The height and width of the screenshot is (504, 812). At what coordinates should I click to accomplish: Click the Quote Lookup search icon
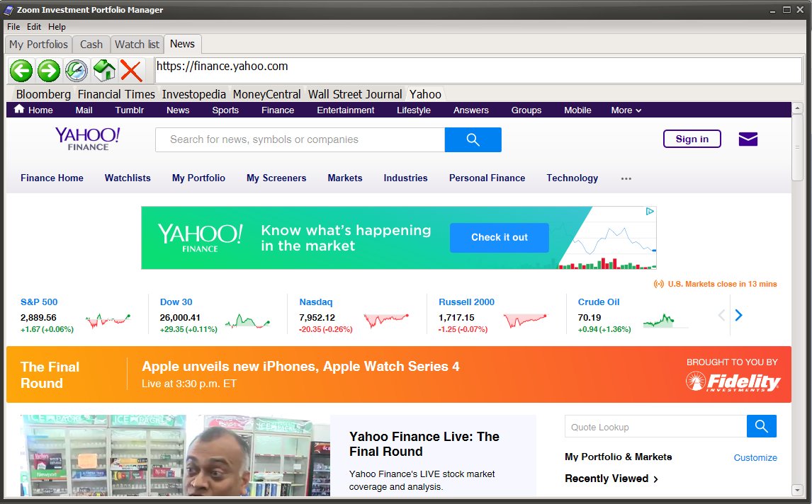tap(761, 426)
